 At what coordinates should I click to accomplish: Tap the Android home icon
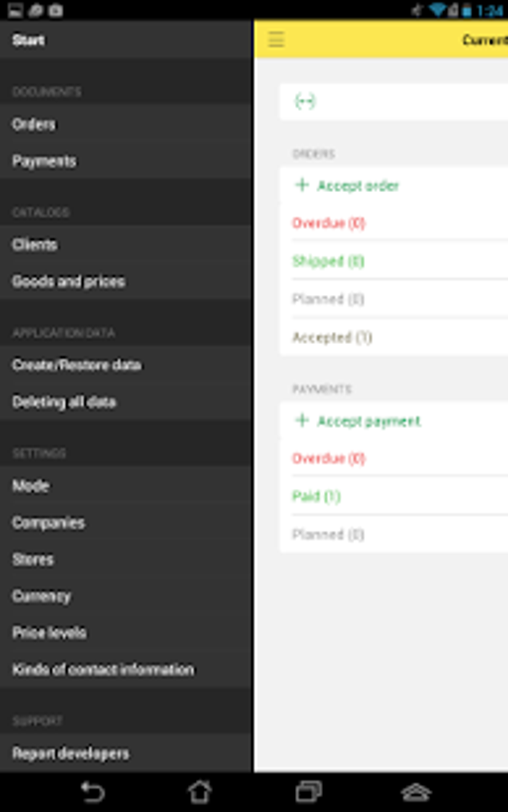(x=200, y=792)
